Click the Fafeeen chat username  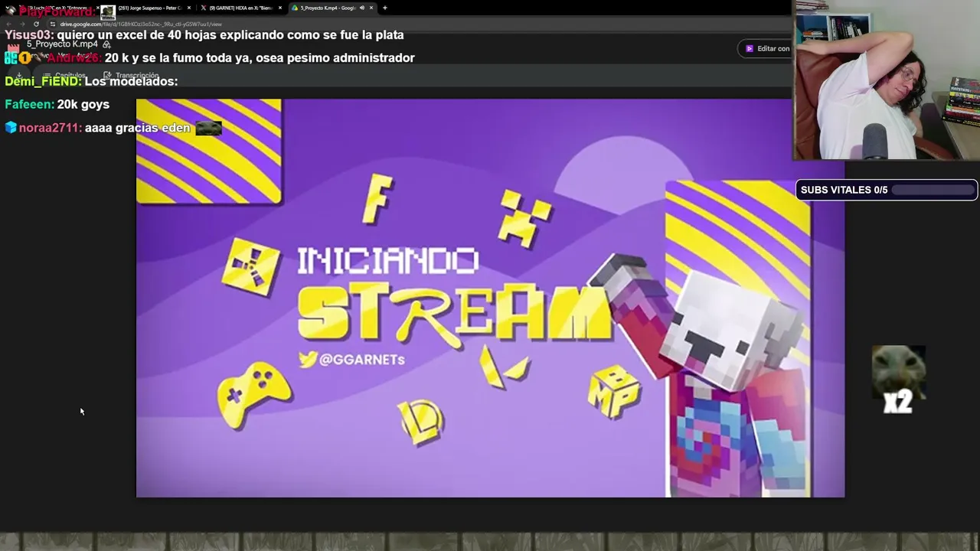point(29,104)
